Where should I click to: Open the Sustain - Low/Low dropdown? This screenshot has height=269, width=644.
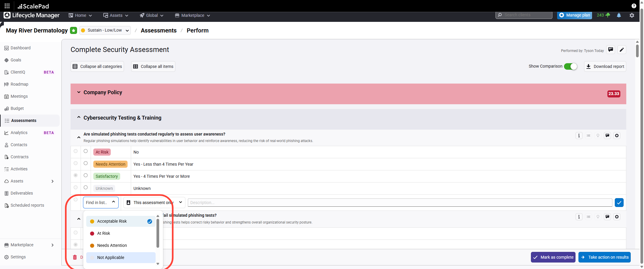[x=105, y=30]
